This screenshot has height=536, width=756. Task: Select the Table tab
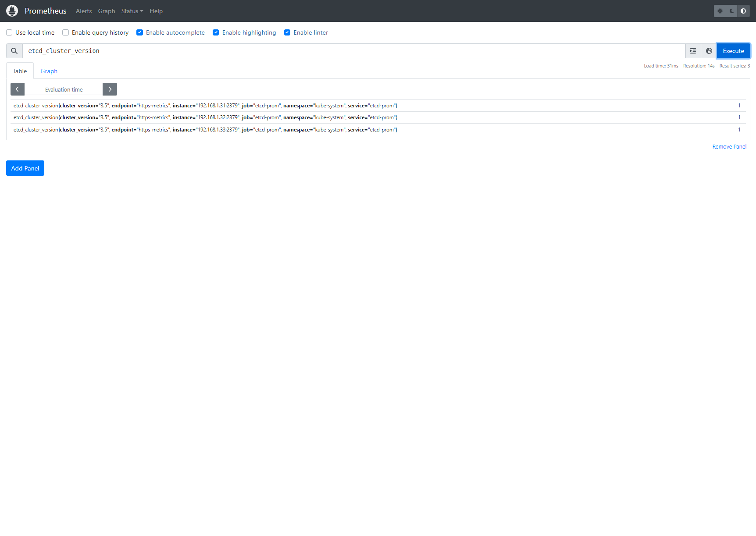click(x=20, y=71)
